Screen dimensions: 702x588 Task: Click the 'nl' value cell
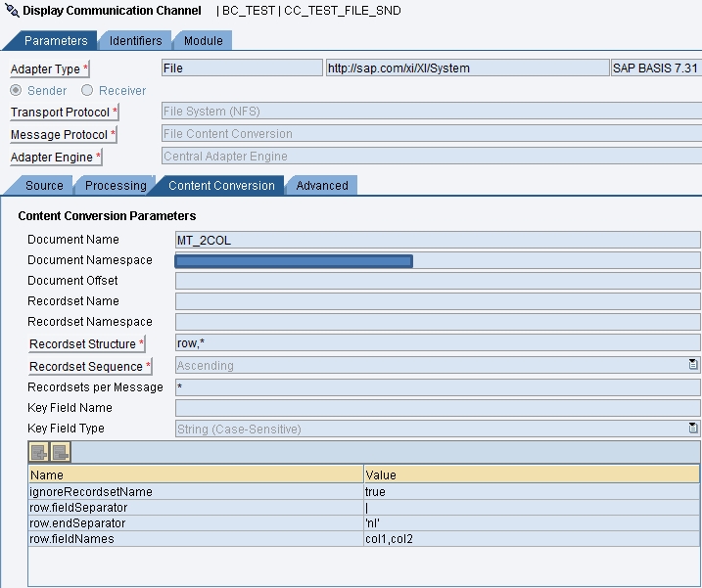pos(532,523)
